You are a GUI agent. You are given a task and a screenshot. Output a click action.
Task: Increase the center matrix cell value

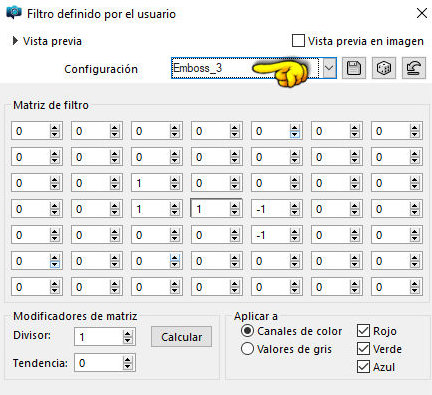click(x=235, y=206)
